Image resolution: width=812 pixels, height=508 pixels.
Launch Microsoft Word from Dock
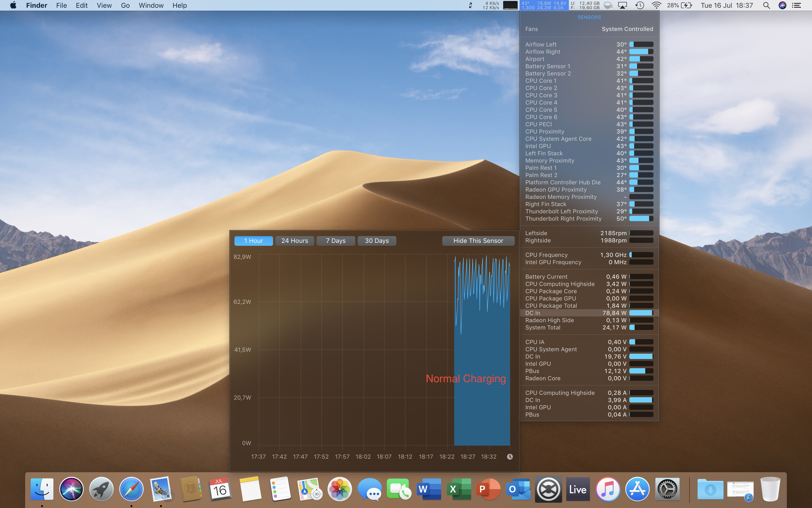429,489
